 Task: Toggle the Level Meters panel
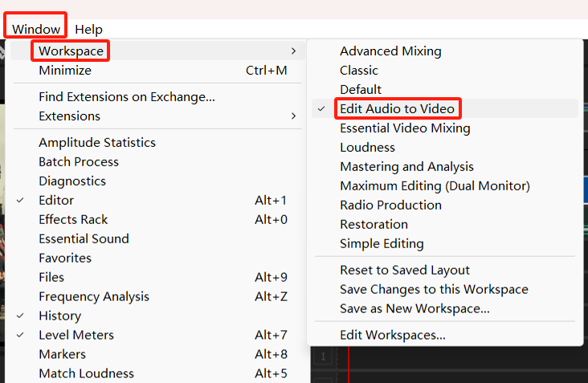tap(76, 335)
